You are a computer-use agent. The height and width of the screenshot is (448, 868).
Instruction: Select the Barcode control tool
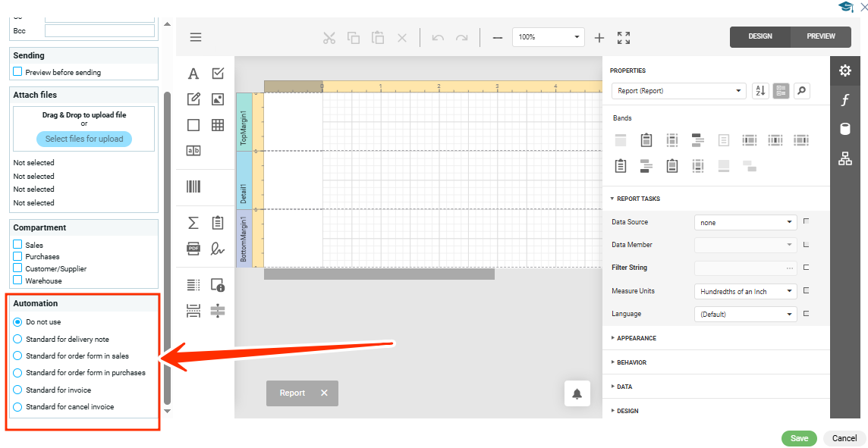(x=193, y=186)
